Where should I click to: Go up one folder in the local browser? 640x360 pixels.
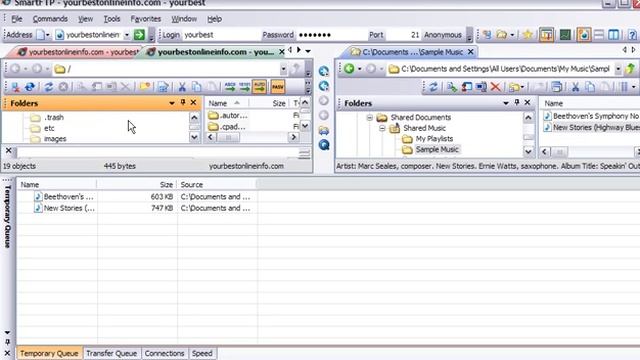631,69
